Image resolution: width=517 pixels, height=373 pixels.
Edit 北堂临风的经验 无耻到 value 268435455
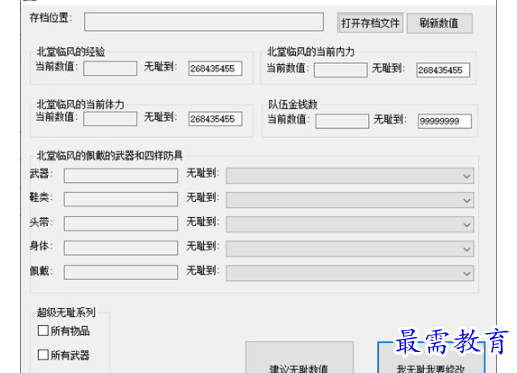(x=215, y=68)
